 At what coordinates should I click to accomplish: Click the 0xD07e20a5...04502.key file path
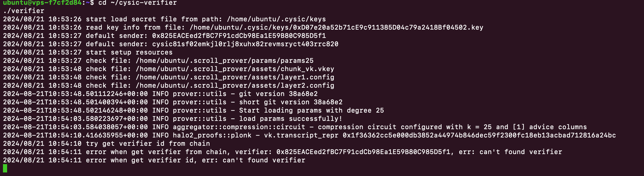336,28
